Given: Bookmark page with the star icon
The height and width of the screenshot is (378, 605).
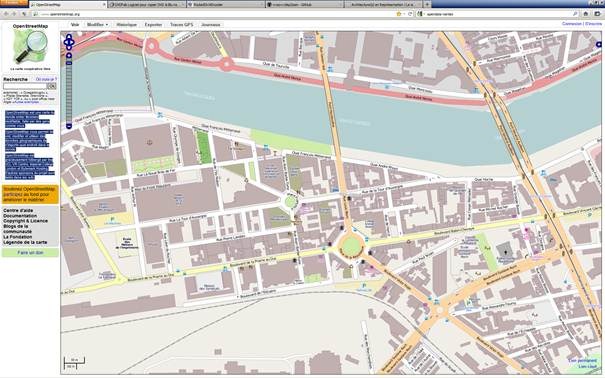Looking at the screenshot, I should pyautogui.click(x=399, y=14).
